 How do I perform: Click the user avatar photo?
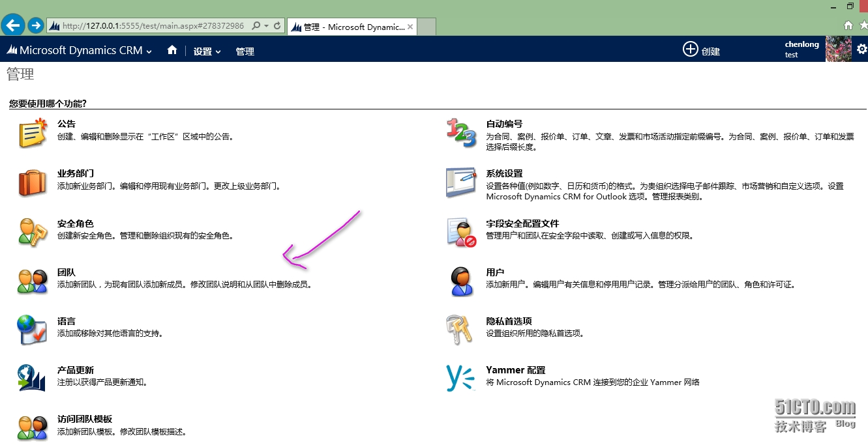point(839,49)
